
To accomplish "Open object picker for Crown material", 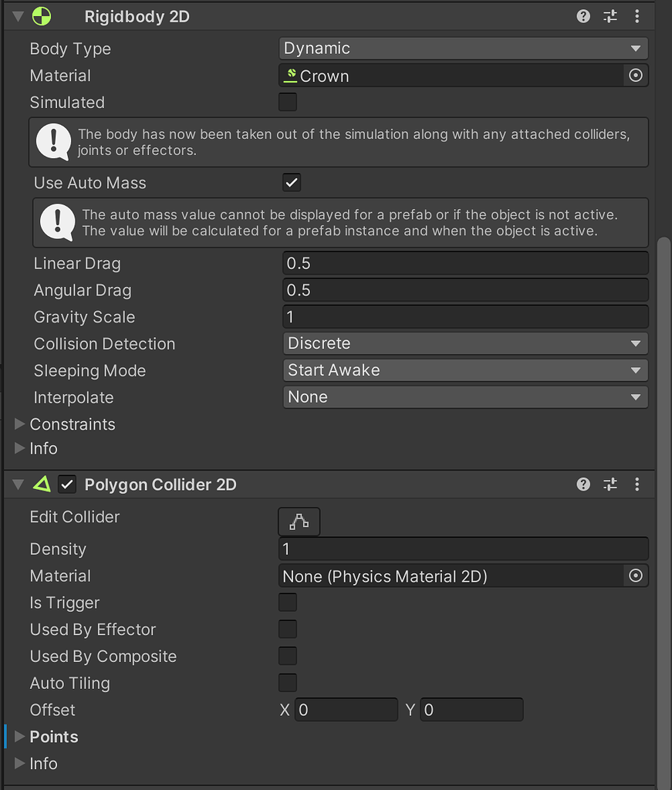I will click(x=636, y=76).
